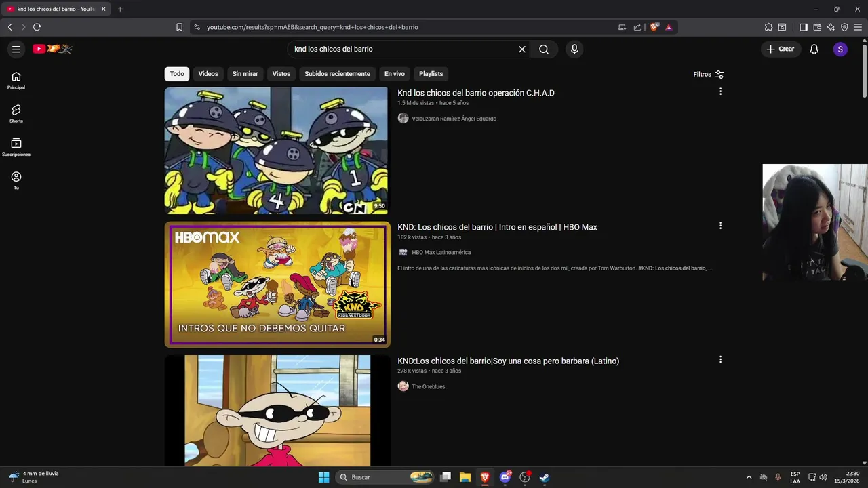Go to the YouTube home logo

coord(52,49)
